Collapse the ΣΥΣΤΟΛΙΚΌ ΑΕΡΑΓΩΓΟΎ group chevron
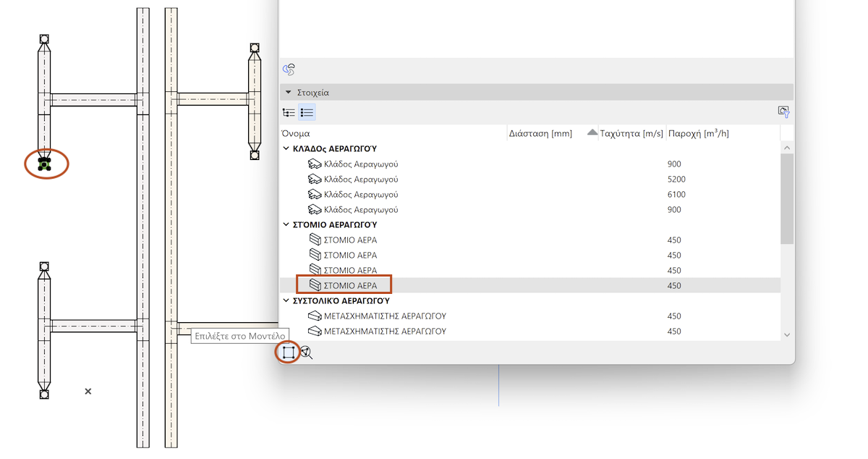Screen dimensions: 868x459 [x=286, y=300]
